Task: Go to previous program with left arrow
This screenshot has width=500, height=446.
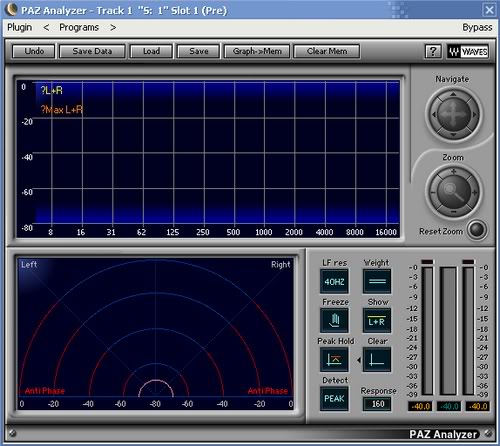Action: pos(46,27)
